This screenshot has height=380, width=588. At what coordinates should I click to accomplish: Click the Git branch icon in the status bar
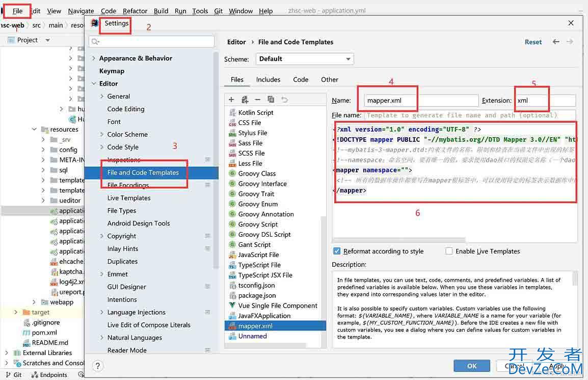click(8, 374)
